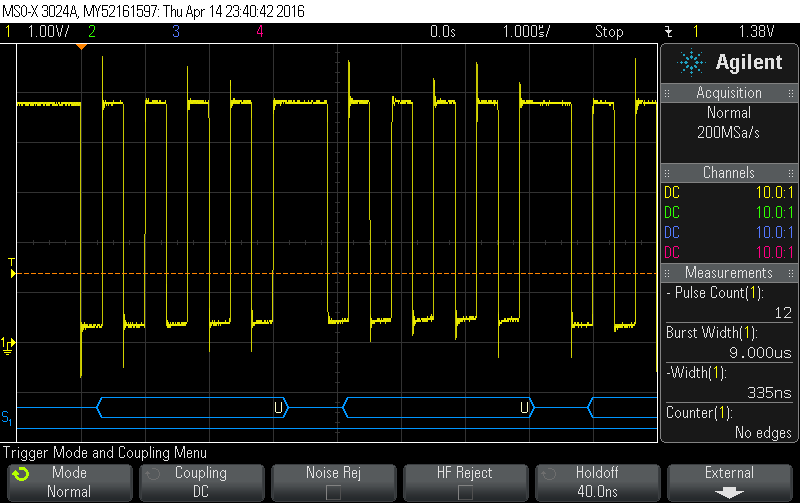Viewport: 800px width, 503px height.
Task: Open the trigger Mode Normal selector
Action: tap(68, 481)
